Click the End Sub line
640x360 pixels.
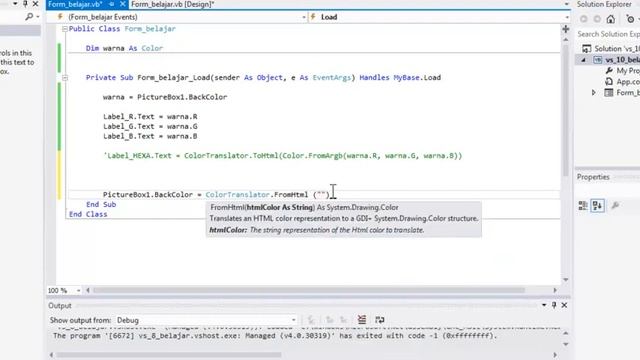[x=101, y=204]
